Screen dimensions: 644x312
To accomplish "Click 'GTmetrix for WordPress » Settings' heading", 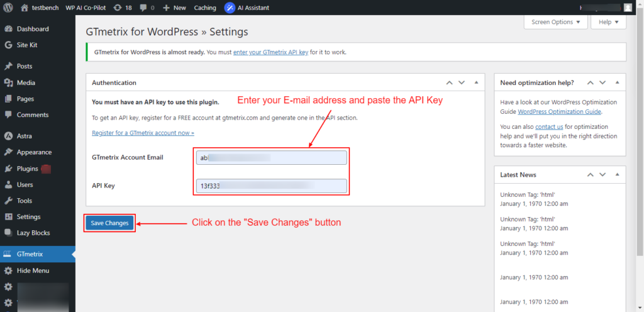I will point(167,31).
